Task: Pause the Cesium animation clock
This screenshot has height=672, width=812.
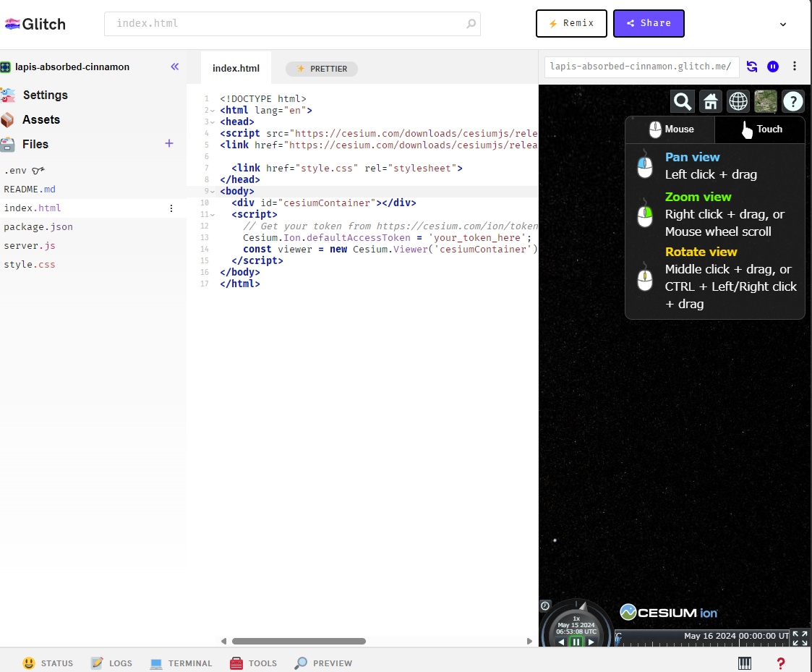Action: [x=576, y=641]
